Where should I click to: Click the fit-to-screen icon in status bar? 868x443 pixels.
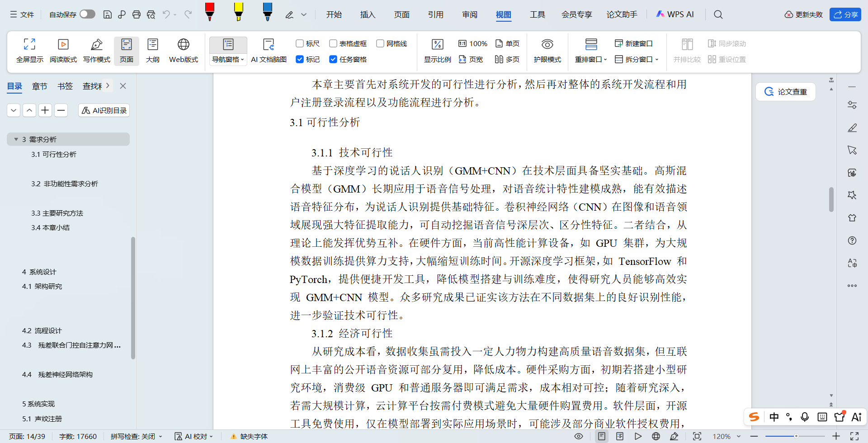pos(697,436)
